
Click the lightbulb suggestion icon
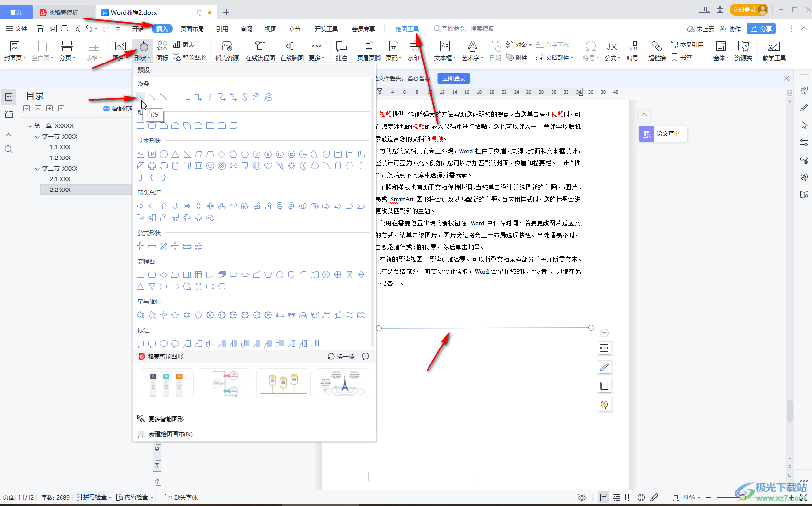(604, 405)
